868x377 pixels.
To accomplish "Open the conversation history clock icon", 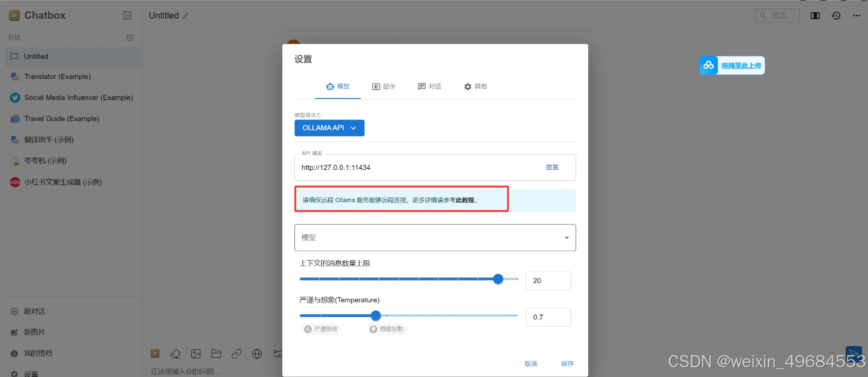I will pyautogui.click(x=836, y=16).
